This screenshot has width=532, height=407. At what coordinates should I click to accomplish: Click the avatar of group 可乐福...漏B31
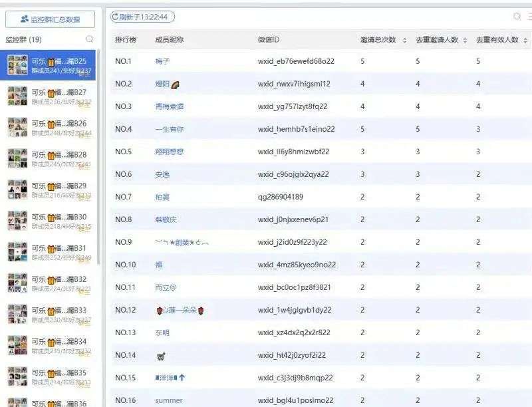coord(17,252)
